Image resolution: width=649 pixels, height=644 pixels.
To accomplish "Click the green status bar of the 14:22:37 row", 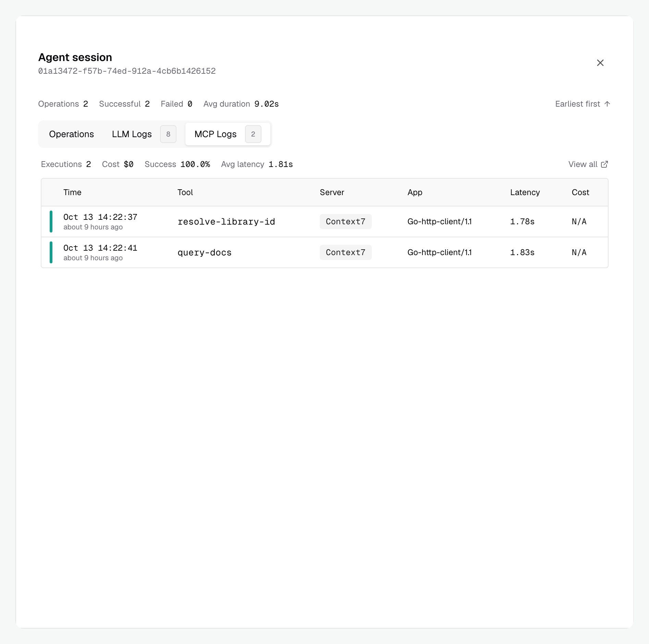I will [51, 222].
